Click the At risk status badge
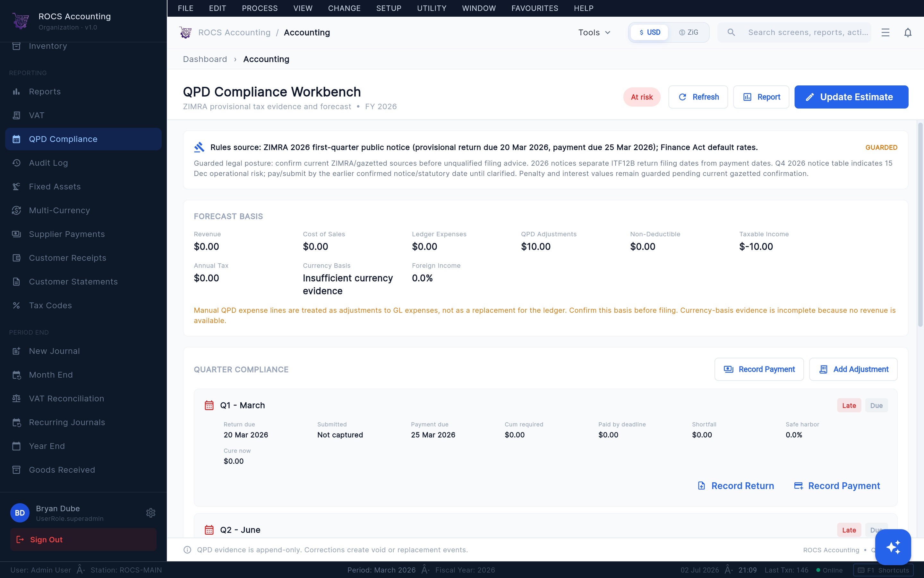 point(642,97)
